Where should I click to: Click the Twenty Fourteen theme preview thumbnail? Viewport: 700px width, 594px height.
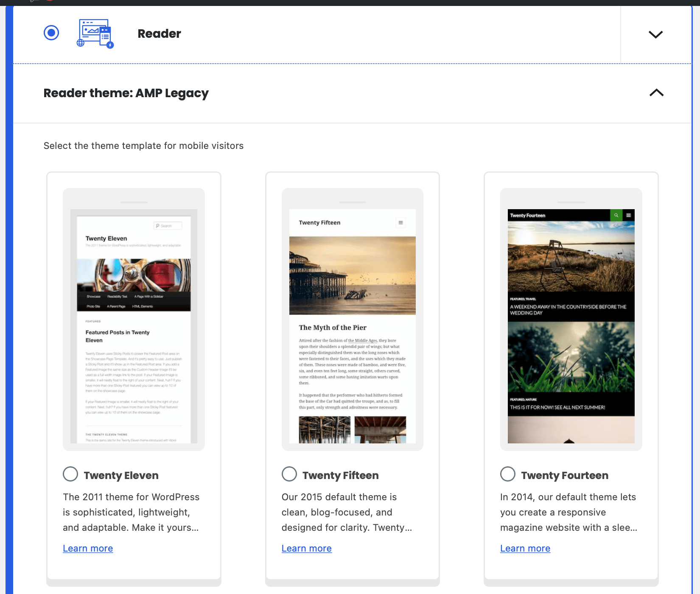[x=571, y=319]
